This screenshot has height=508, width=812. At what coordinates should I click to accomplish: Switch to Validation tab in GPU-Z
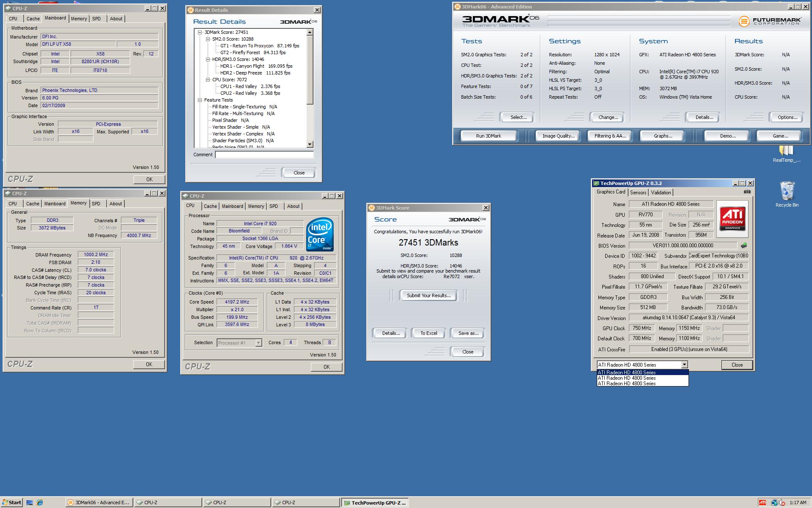point(661,192)
